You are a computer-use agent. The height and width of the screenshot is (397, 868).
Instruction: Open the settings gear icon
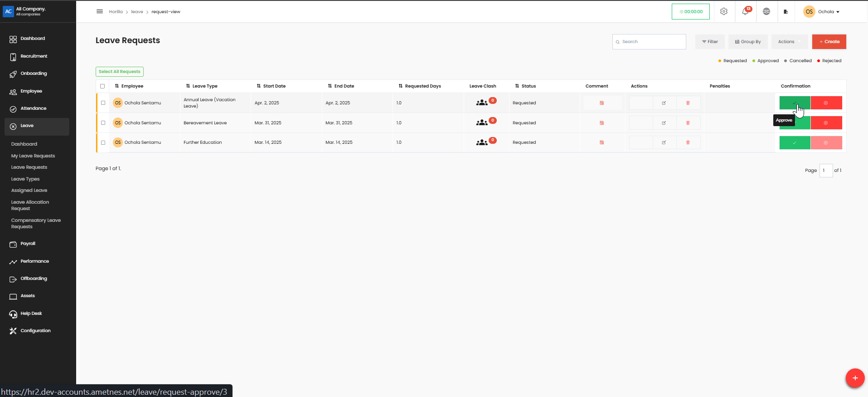[x=724, y=11]
